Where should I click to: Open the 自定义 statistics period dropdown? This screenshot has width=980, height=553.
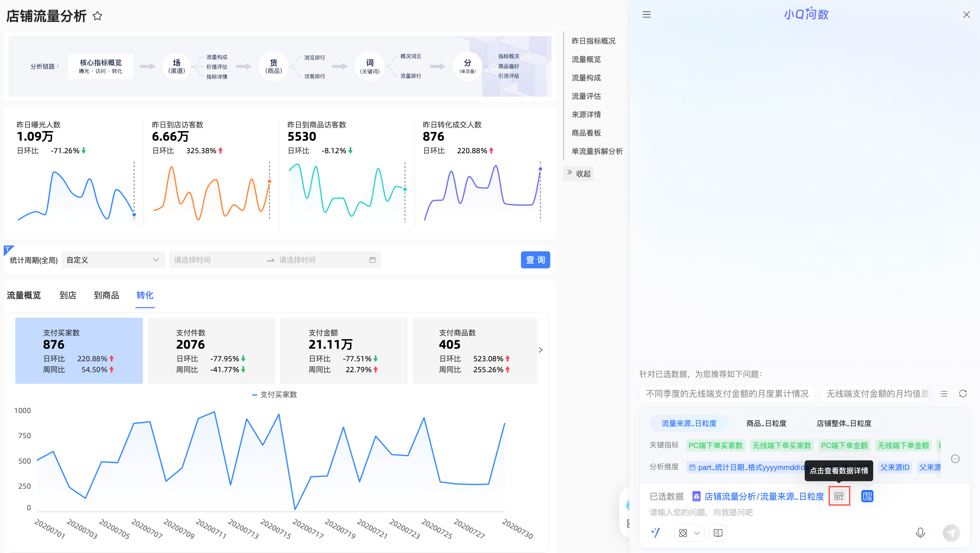tap(113, 260)
